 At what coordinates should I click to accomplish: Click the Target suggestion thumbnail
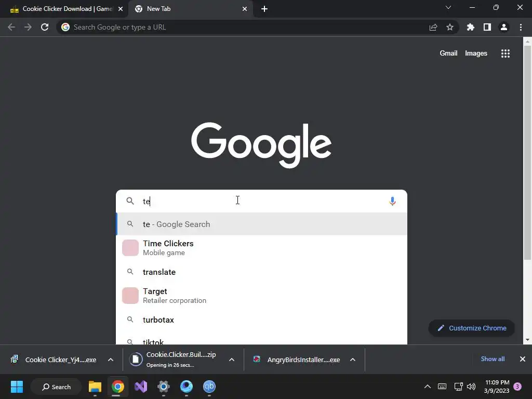coord(130,296)
